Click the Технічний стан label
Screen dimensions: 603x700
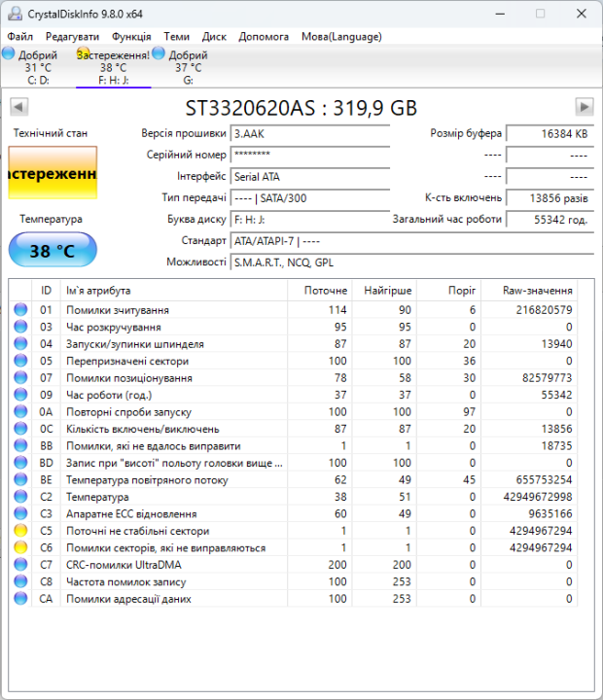pos(51,133)
